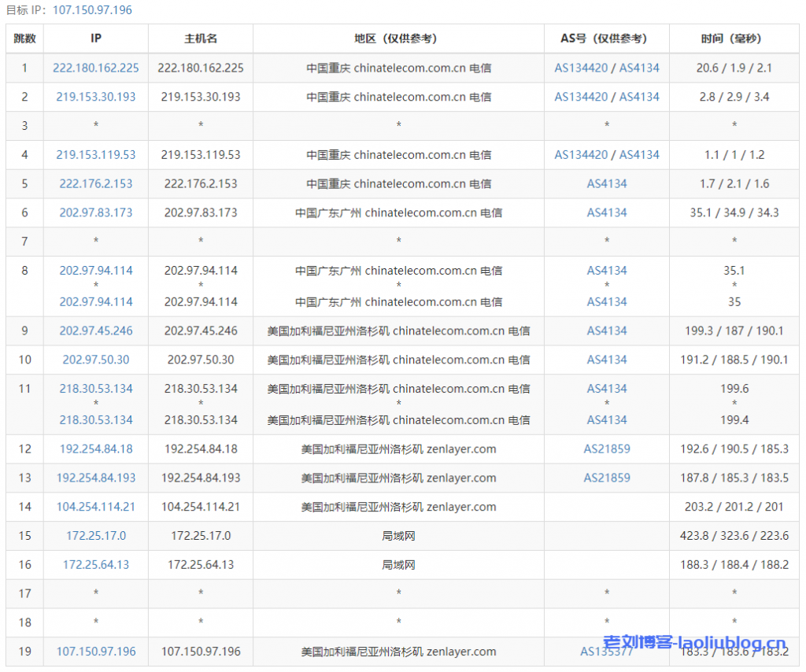Screen dimensions: 806x672
Task: Select the 跳数 column header
Action: pos(24,39)
